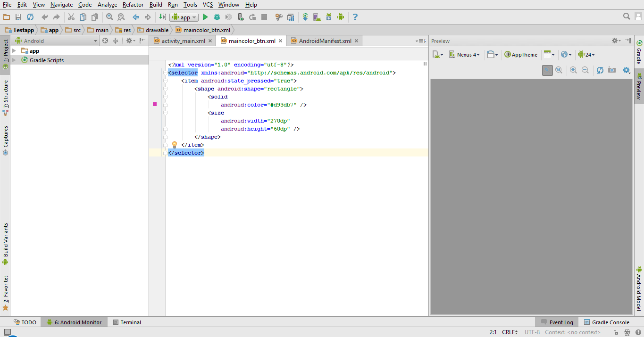Click the pink color swatch in the gutter
This screenshot has height=337, width=644.
coord(155,104)
